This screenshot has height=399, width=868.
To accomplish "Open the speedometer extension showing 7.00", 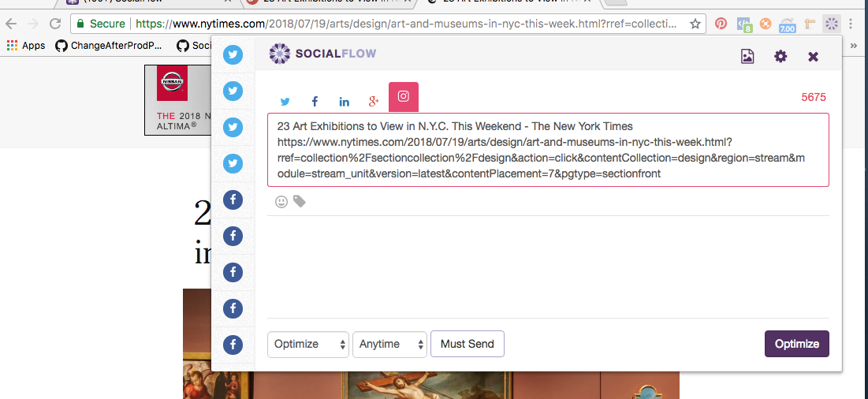I will pos(787,24).
